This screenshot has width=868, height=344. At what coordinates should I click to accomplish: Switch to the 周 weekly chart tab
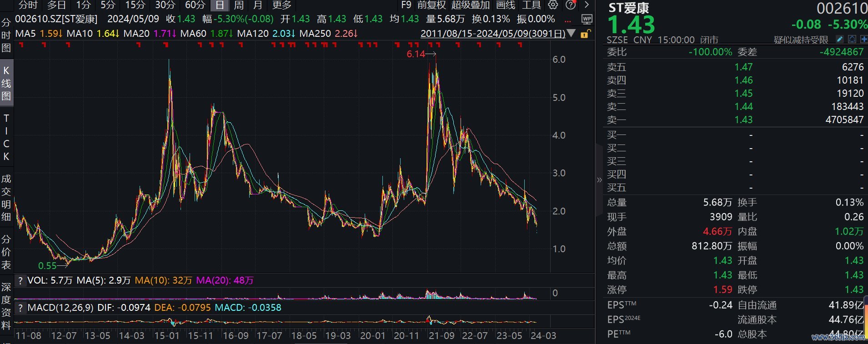tap(239, 5)
